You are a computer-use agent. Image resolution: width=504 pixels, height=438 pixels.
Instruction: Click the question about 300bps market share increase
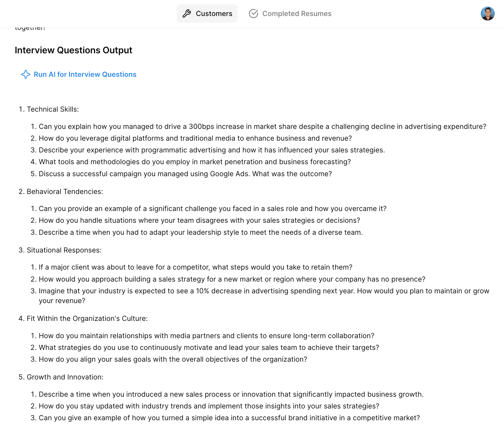262,126
